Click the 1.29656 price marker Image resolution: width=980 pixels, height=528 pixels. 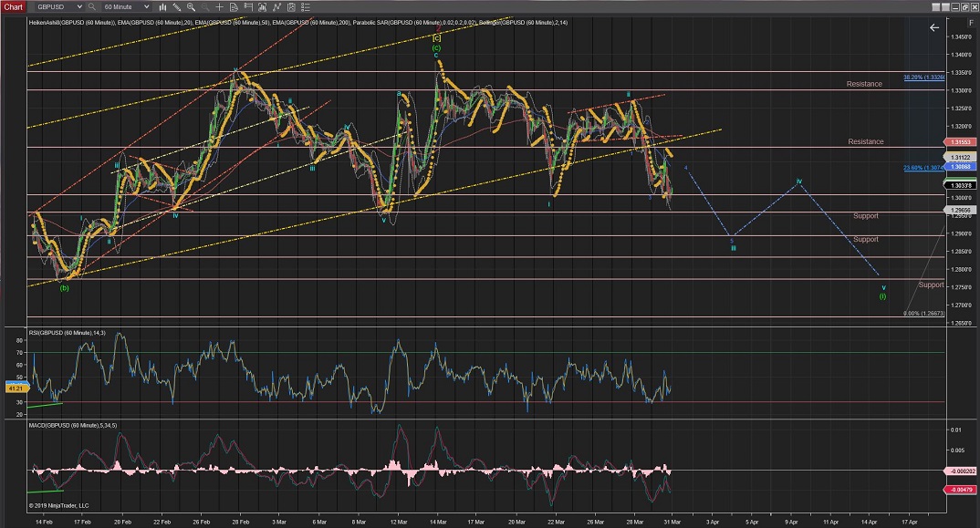[x=961, y=211]
